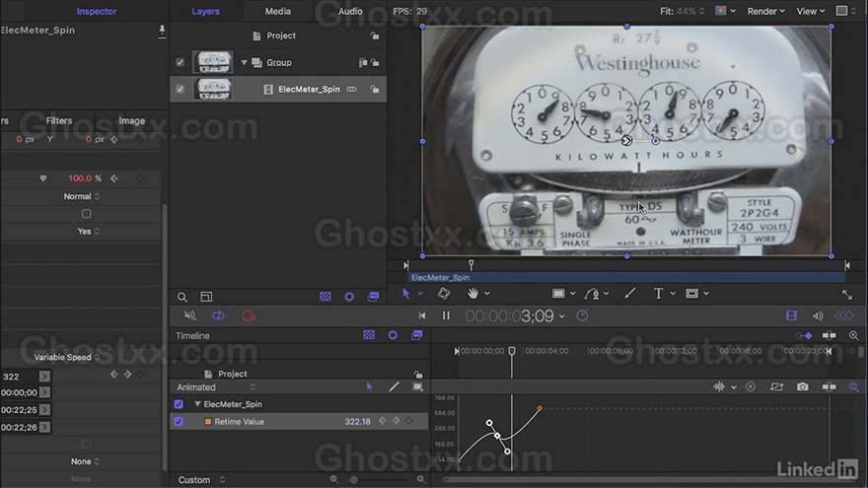
Task: Select the Transform Keyframes box tool
Action: tap(418, 386)
